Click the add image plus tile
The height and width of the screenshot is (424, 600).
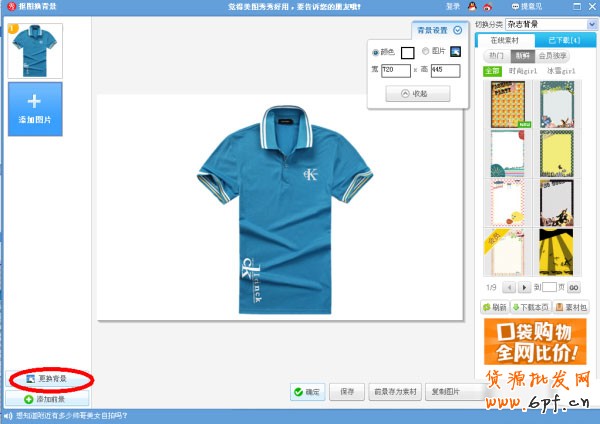pos(35,109)
